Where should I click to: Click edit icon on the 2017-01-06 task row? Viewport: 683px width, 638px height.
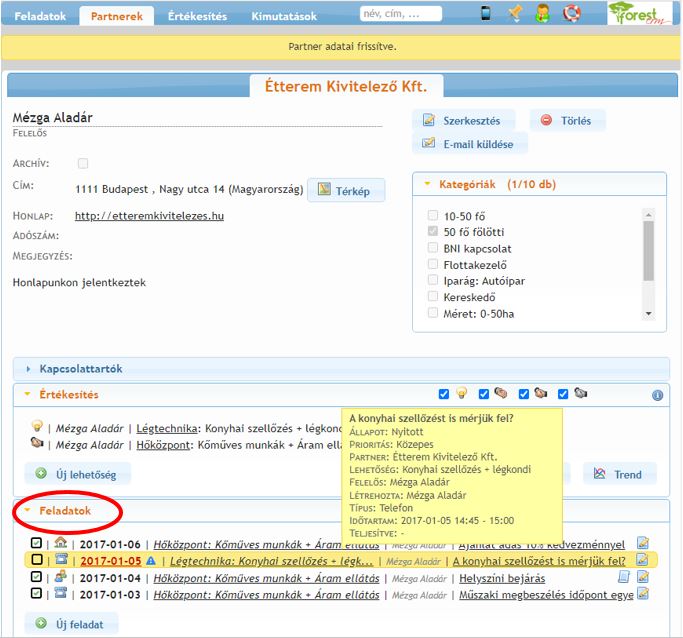click(642, 544)
